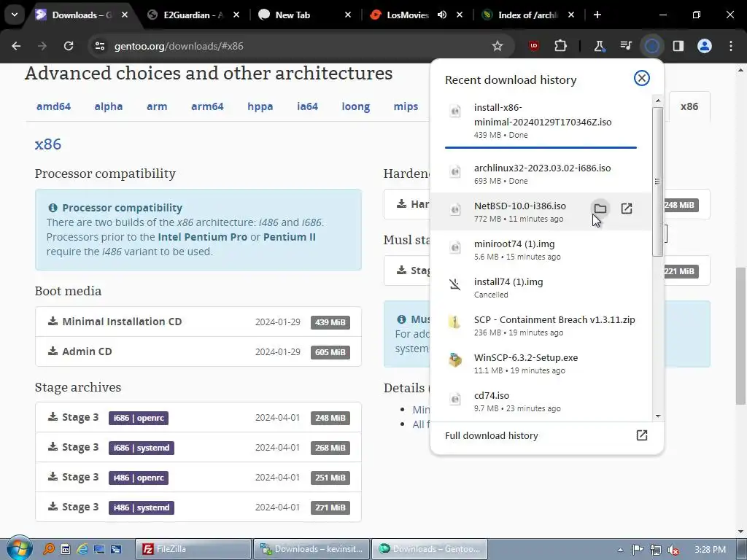Go forward in browser history

42,46
